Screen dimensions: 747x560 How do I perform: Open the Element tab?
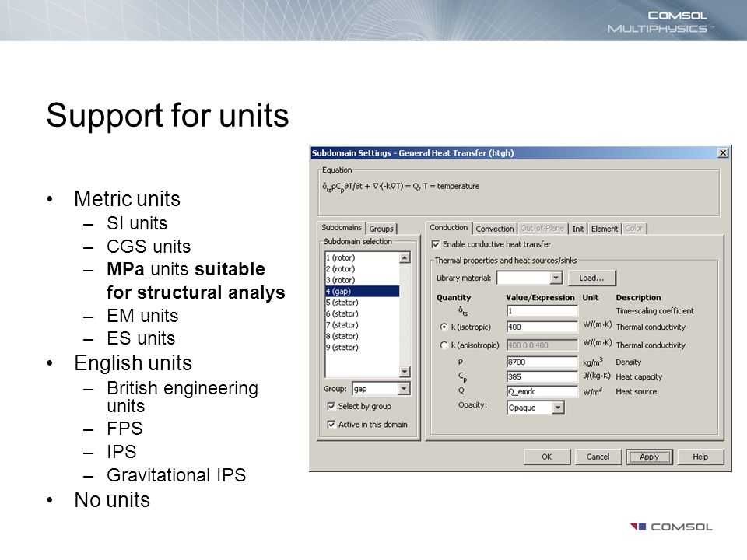point(604,229)
